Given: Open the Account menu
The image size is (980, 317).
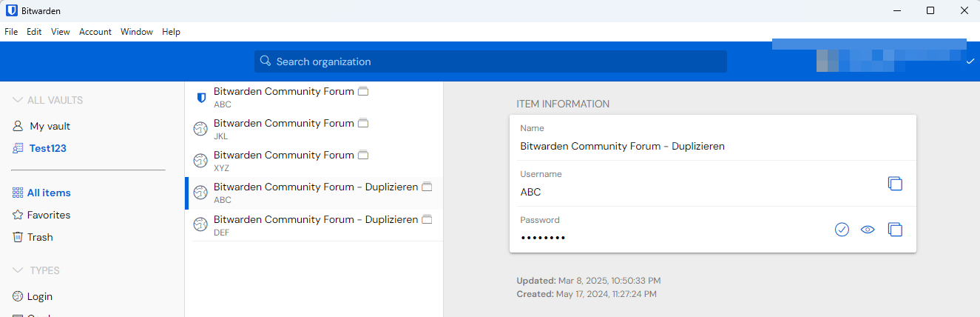Looking at the screenshot, I should tap(95, 32).
